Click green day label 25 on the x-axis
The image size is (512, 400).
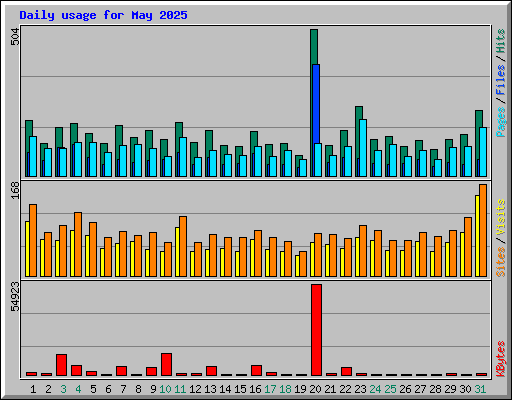coord(390,389)
